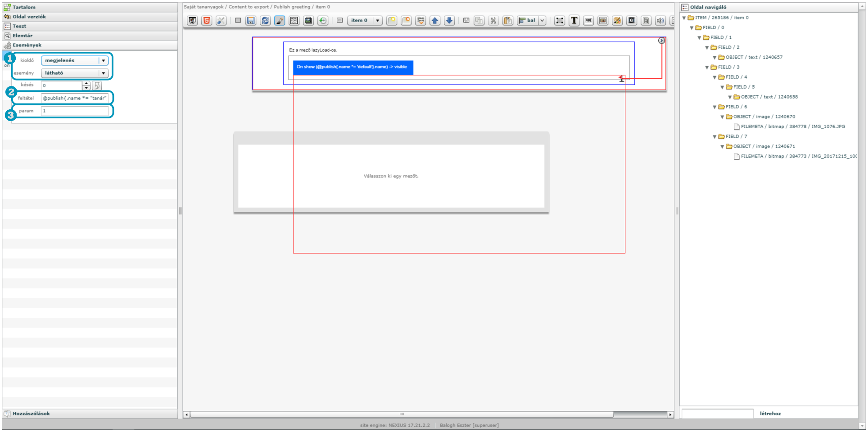Click the blue refresh arrows icon
This screenshot has height=432, width=868.
point(265,21)
